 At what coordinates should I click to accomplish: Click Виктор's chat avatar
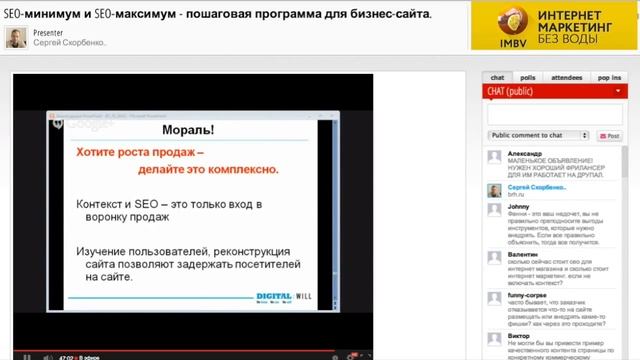(x=494, y=339)
